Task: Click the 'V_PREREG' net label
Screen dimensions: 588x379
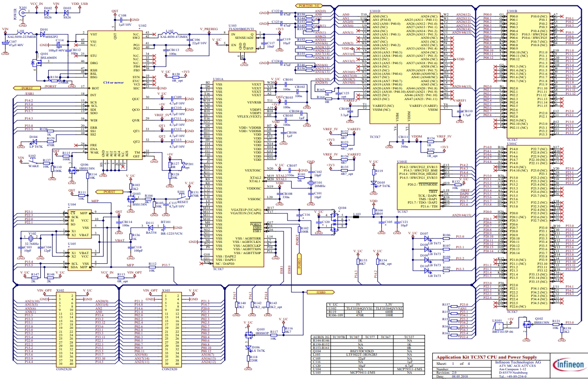Action: tap(208, 29)
